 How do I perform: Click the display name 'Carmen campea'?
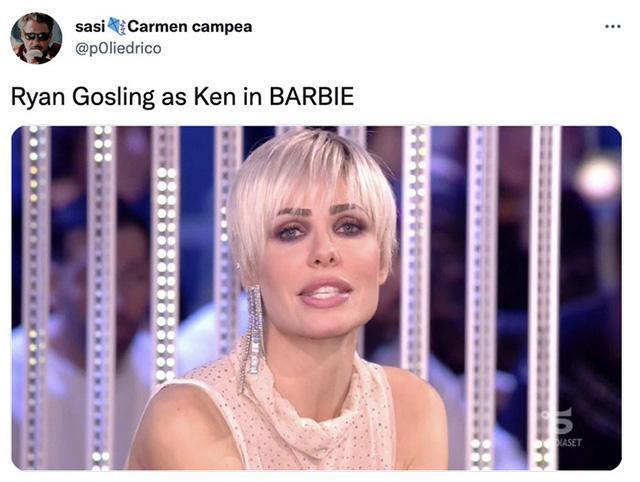click(190, 27)
